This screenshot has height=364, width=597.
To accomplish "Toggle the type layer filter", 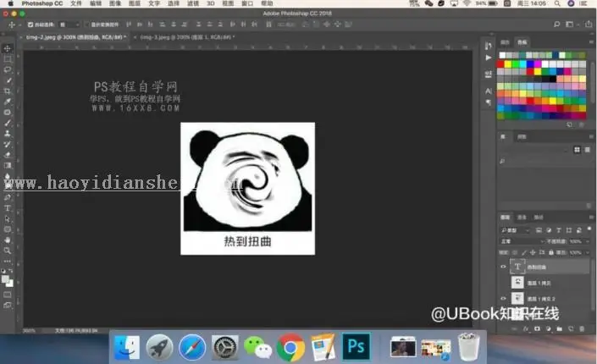I will tap(559, 230).
